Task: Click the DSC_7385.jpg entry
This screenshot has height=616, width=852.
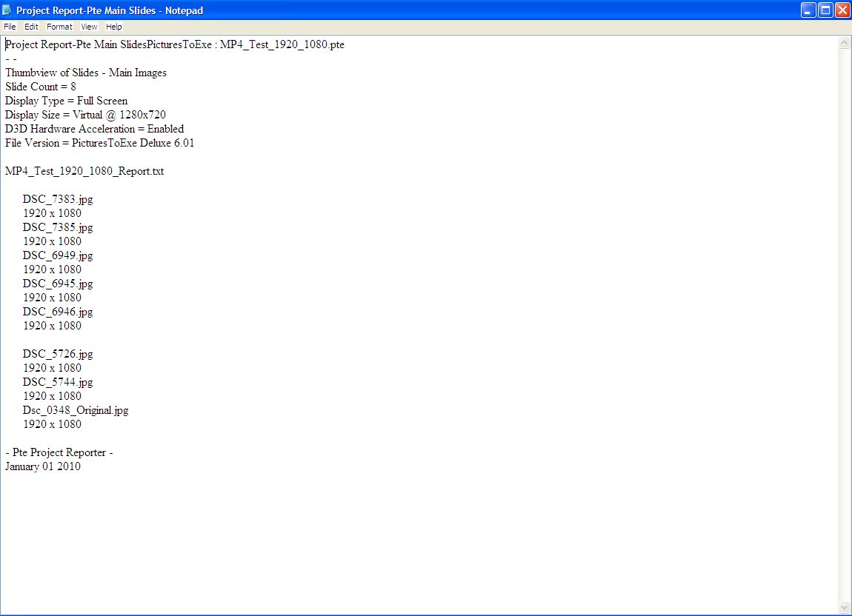Action: 58,227
